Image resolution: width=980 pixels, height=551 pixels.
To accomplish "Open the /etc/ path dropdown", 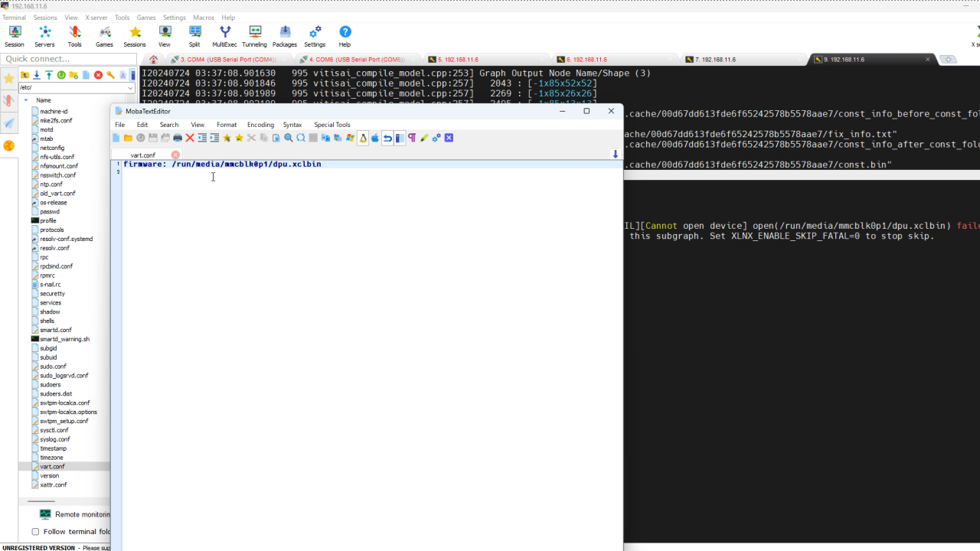I will tap(129, 86).
